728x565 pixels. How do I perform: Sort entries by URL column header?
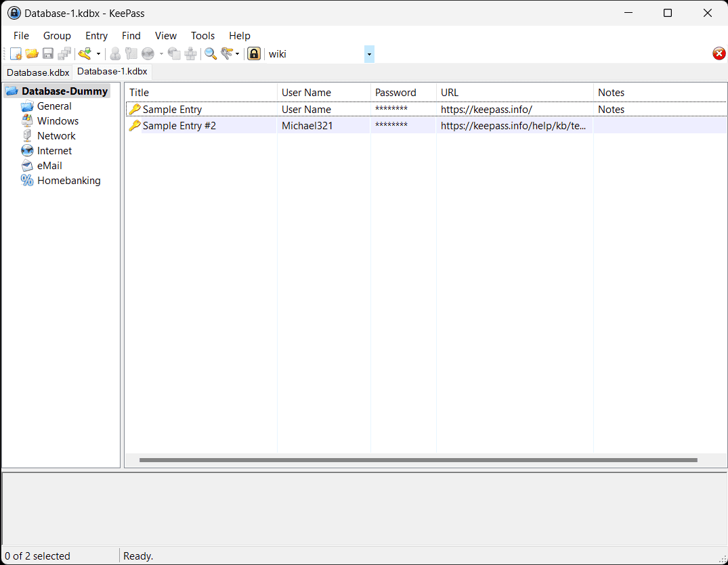[515, 92]
